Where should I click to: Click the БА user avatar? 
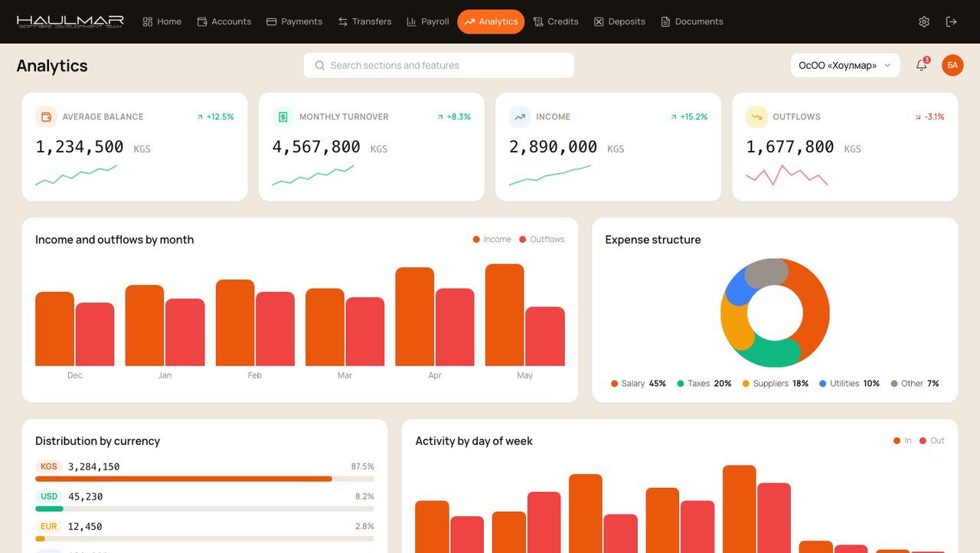(x=952, y=65)
